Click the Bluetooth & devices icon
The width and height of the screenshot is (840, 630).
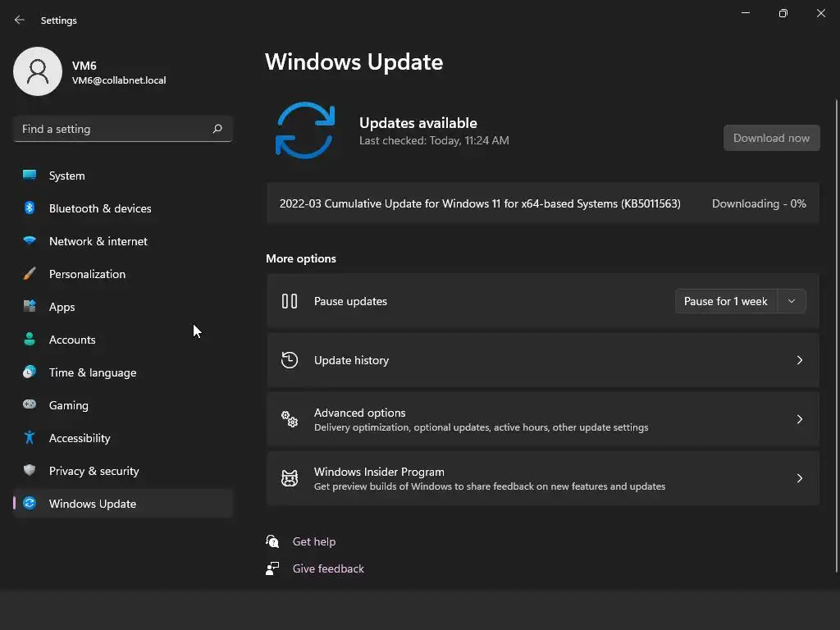pyautogui.click(x=30, y=208)
